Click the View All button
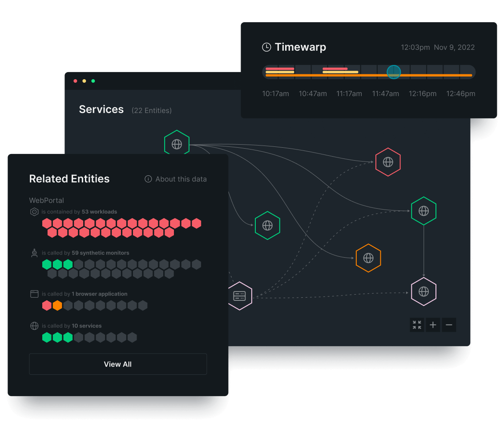The image size is (504, 425). pyautogui.click(x=117, y=364)
